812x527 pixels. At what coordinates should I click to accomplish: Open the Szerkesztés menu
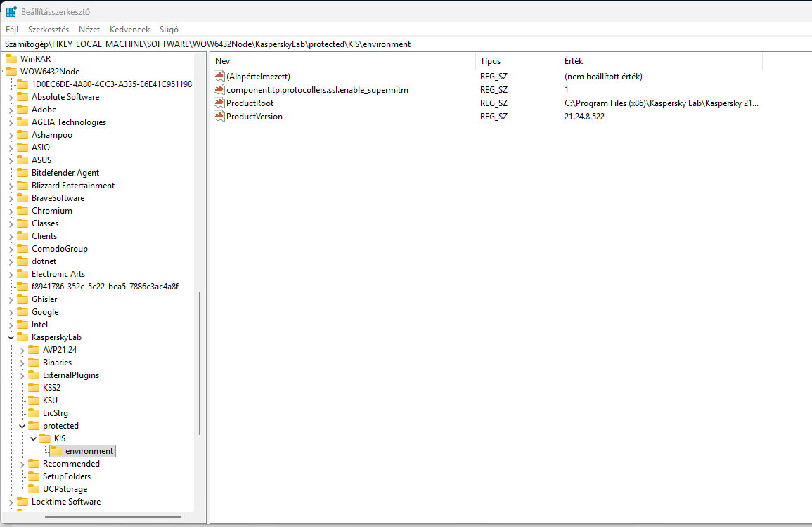pos(49,30)
